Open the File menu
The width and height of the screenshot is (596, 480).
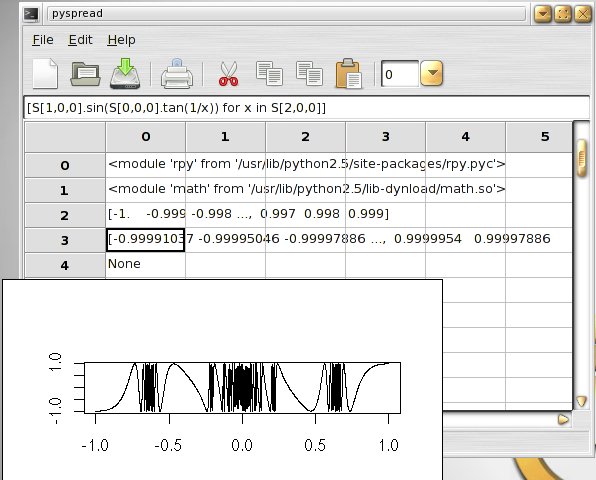(x=43, y=40)
